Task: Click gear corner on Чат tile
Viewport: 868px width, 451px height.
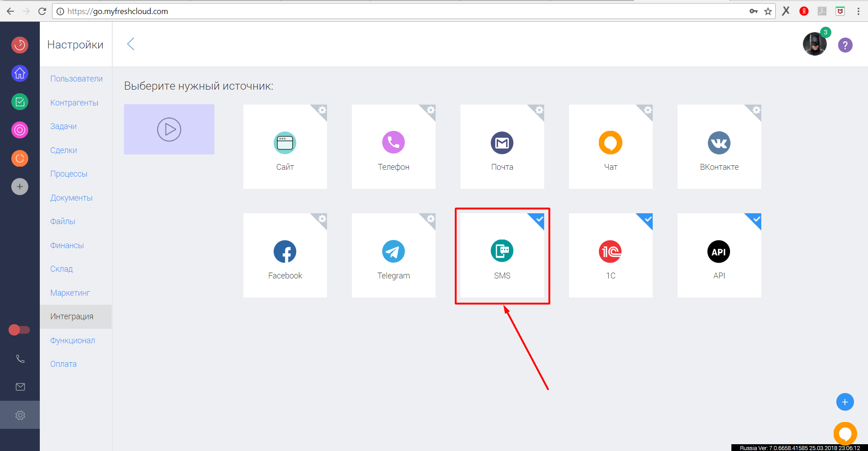Action: click(x=647, y=110)
